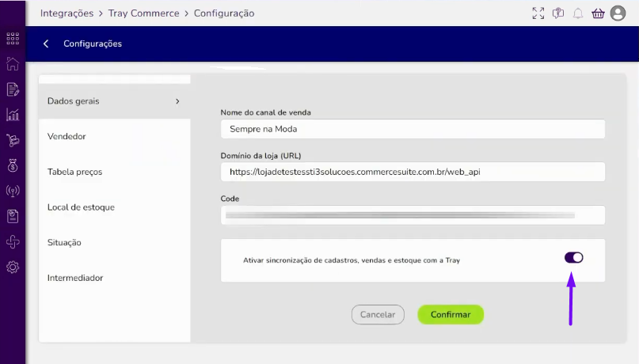Screen dimensions: 639x364
Task: Click the Configurações header title
Action: pyautogui.click(x=93, y=44)
